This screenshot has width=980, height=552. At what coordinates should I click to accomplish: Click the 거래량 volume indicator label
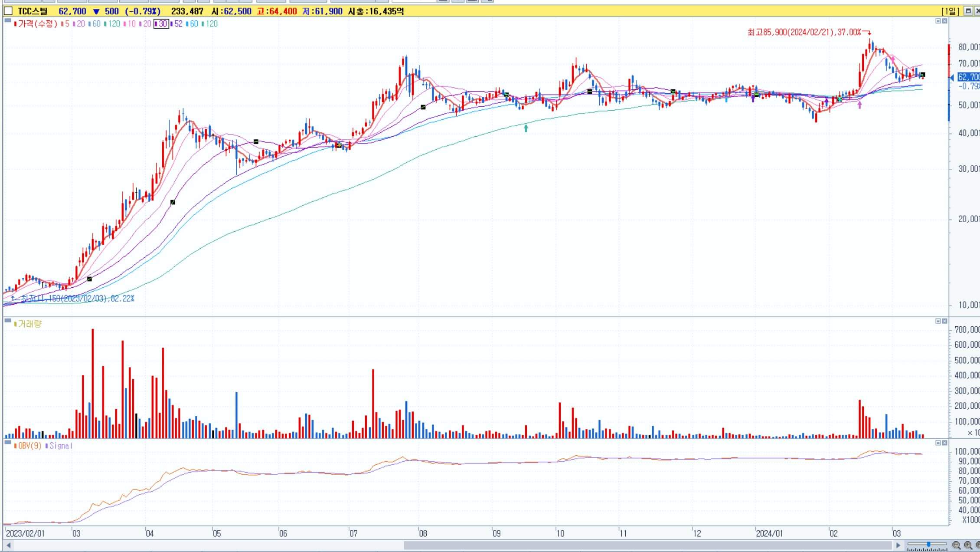point(29,324)
